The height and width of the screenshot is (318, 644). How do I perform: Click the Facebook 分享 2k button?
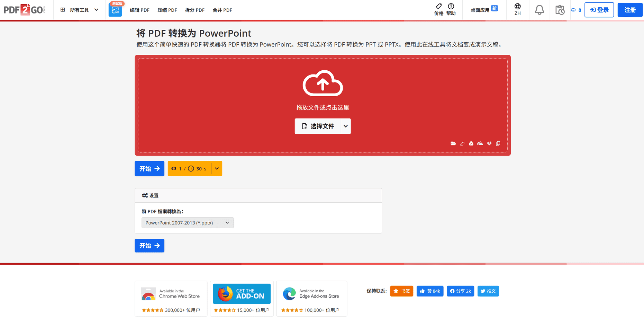[460, 291]
